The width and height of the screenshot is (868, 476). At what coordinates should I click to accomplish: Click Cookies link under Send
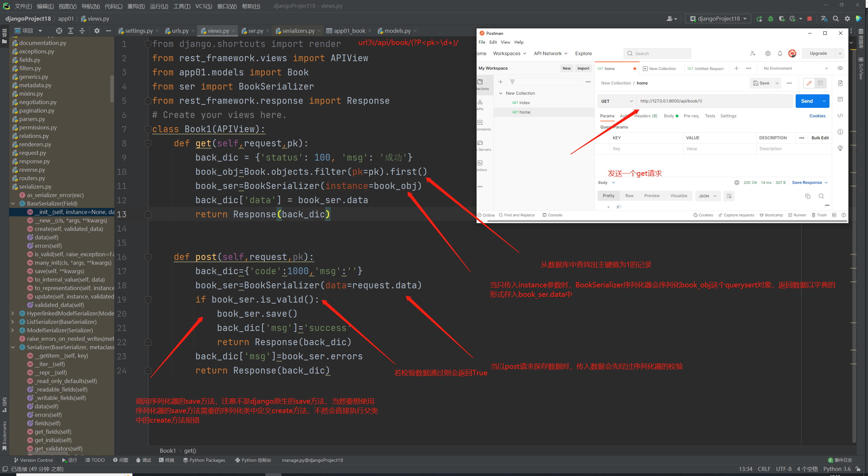click(817, 116)
